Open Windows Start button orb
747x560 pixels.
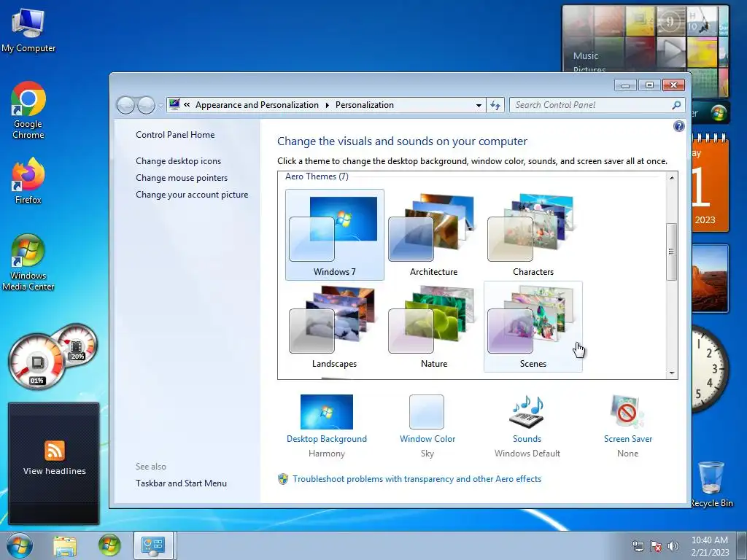[x=20, y=545]
